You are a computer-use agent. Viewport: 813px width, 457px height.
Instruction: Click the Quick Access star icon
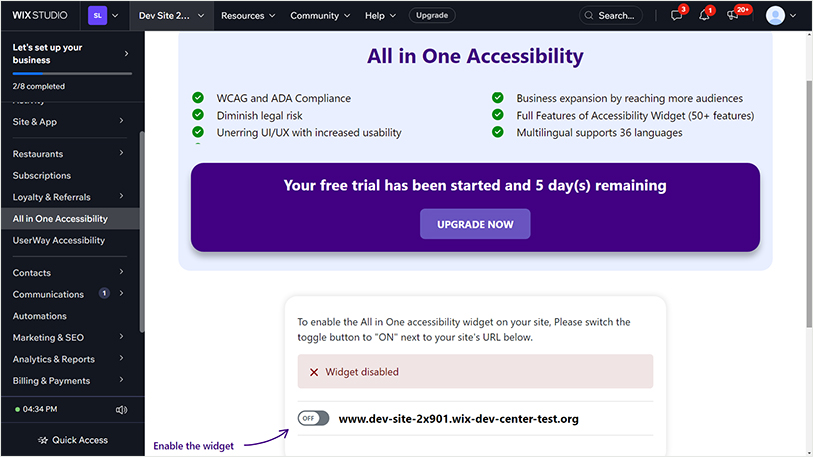42,440
